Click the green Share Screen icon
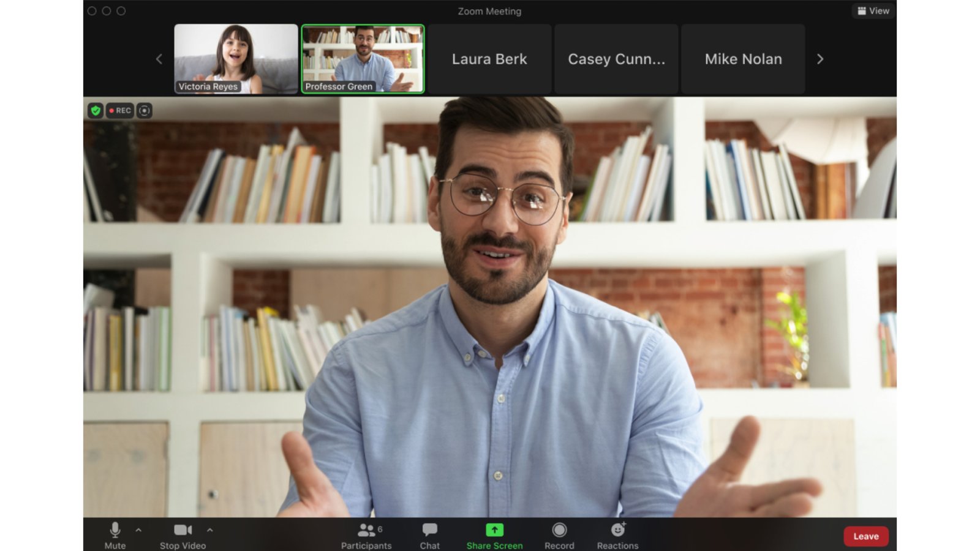The height and width of the screenshot is (551, 980). [494, 530]
